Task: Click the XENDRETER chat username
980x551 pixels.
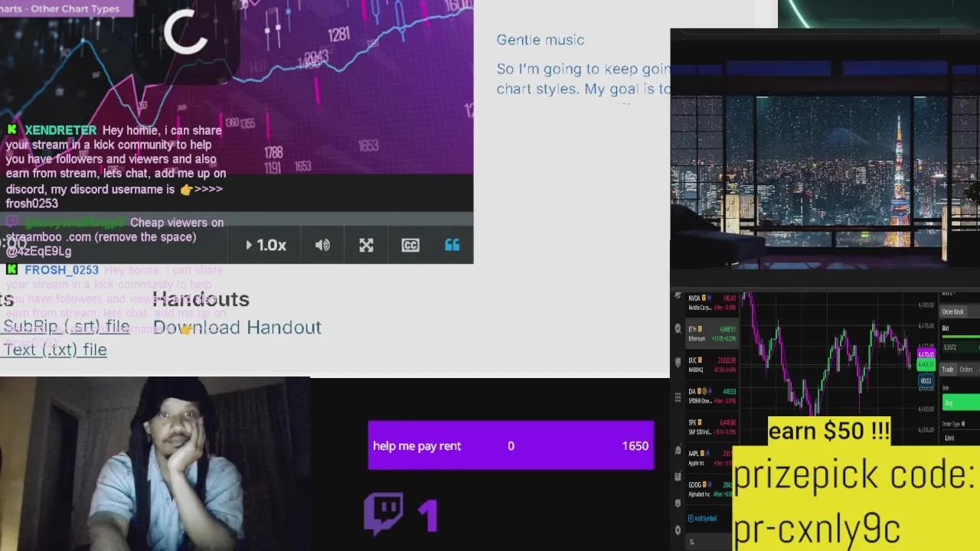Action: pyautogui.click(x=60, y=131)
